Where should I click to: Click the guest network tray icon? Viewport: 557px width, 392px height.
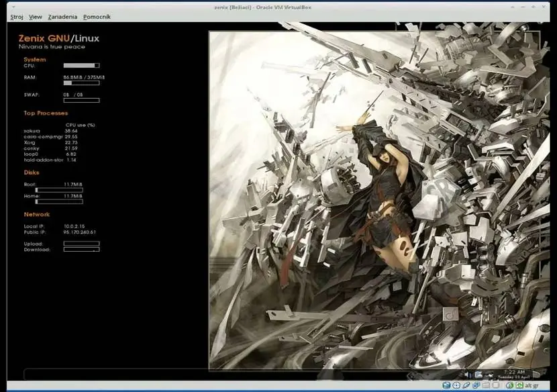point(478,375)
